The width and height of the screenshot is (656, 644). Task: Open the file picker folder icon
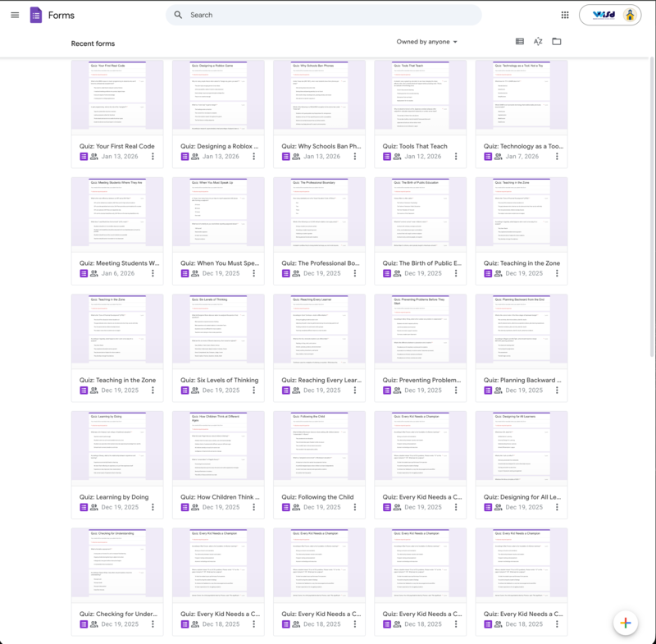tap(558, 41)
